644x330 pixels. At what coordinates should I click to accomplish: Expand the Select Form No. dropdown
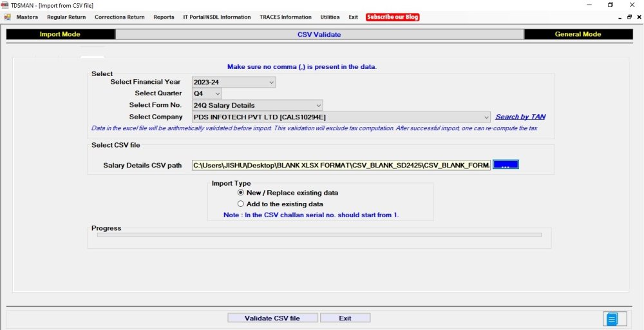[x=318, y=105]
